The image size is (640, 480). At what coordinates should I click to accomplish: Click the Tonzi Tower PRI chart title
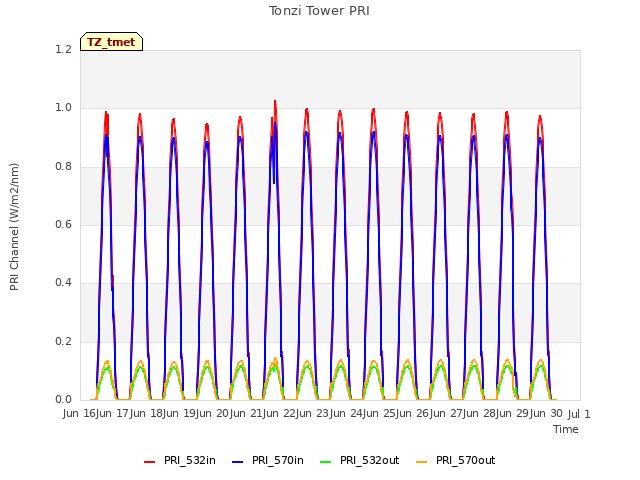(319, 11)
